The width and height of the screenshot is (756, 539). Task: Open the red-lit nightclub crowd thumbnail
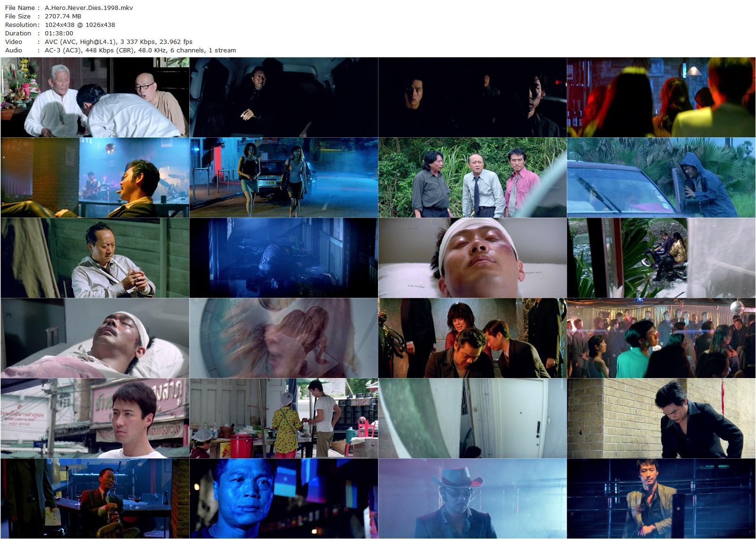coord(661,97)
